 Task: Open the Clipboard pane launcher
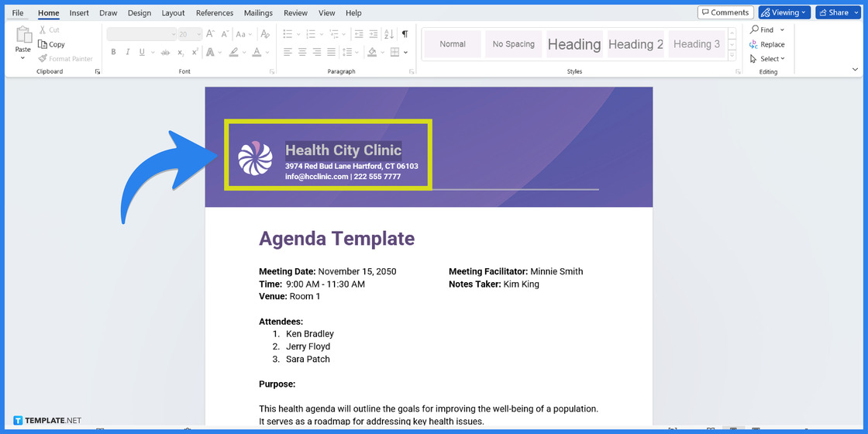click(x=98, y=71)
